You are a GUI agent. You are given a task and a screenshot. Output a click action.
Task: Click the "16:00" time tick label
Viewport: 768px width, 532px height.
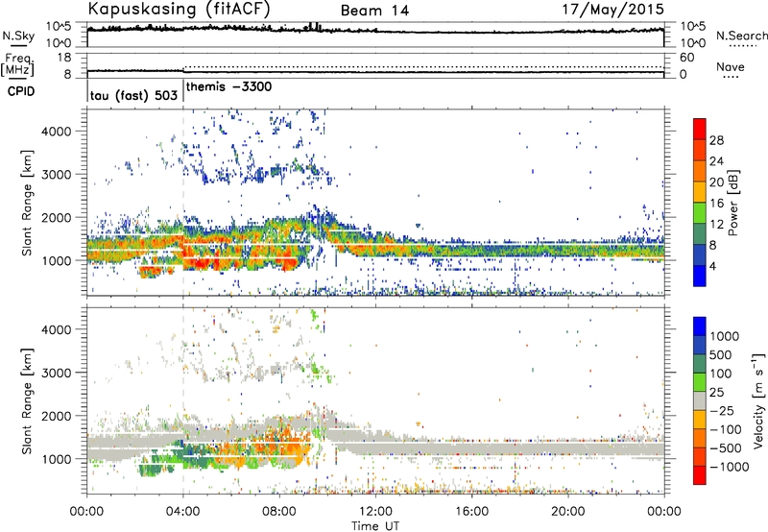click(x=471, y=512)
